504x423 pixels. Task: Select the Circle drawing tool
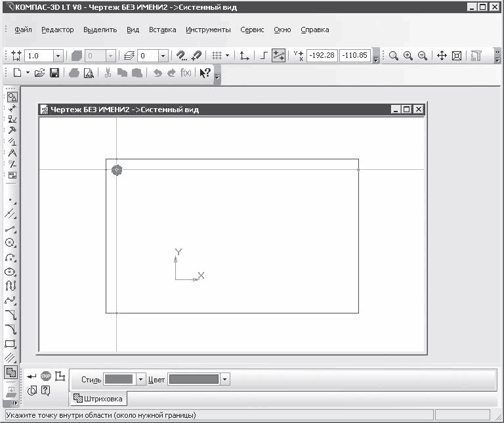[x=10, y=243]
